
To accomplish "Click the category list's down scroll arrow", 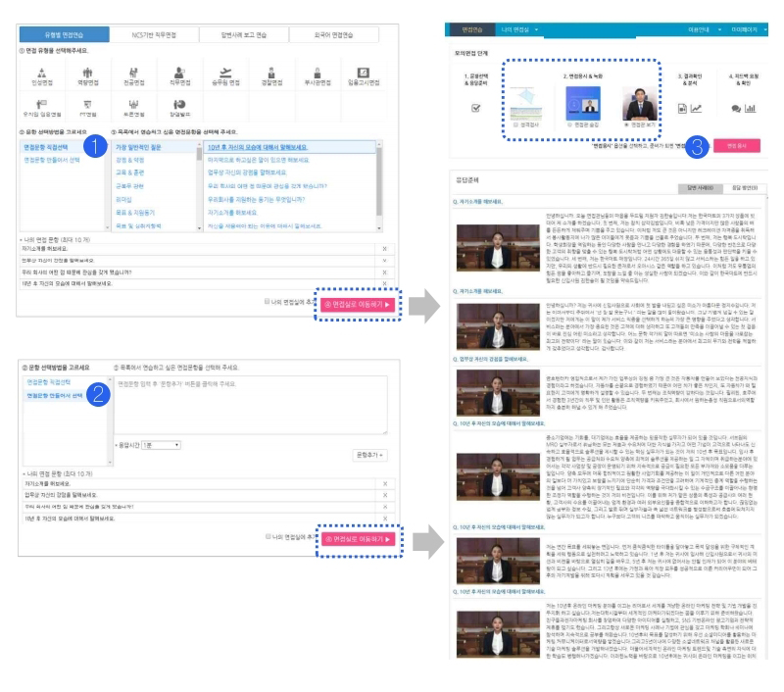I will [199, 228].
